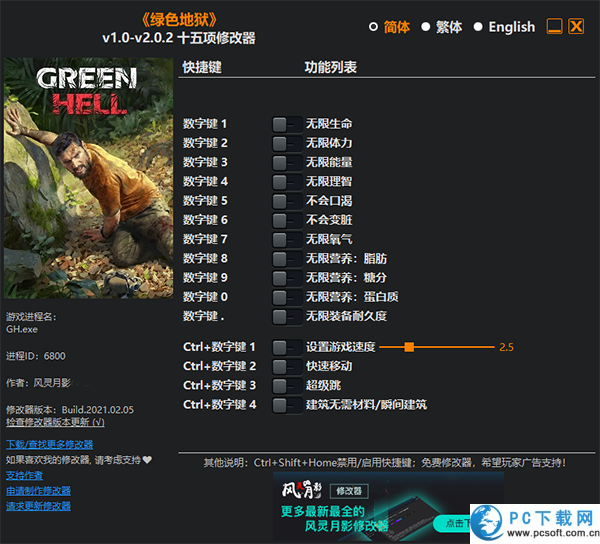Minimize the trainer window with orange icon

click(x=554, y=27)
